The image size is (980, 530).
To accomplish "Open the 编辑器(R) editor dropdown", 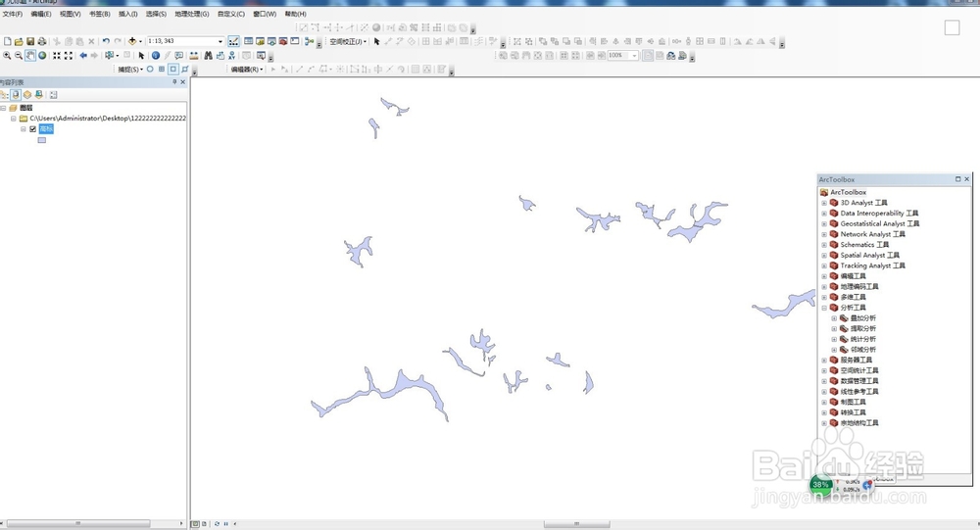I will coord(246,70).
